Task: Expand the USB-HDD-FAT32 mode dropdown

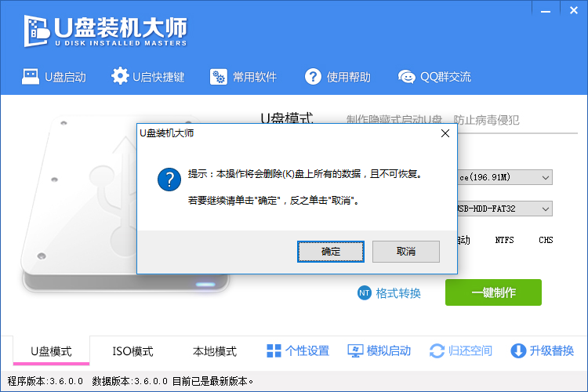Action: (x=545, y=209)
